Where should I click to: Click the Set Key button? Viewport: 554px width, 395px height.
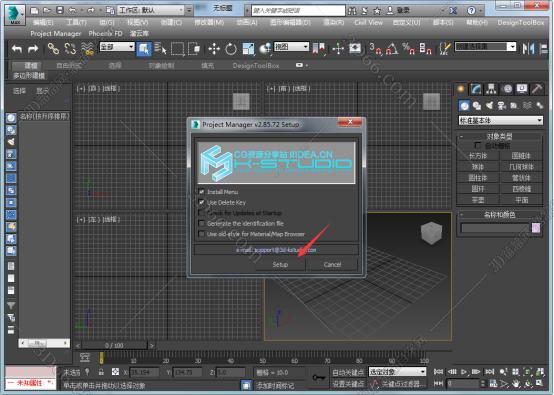[x=348, y=383]
